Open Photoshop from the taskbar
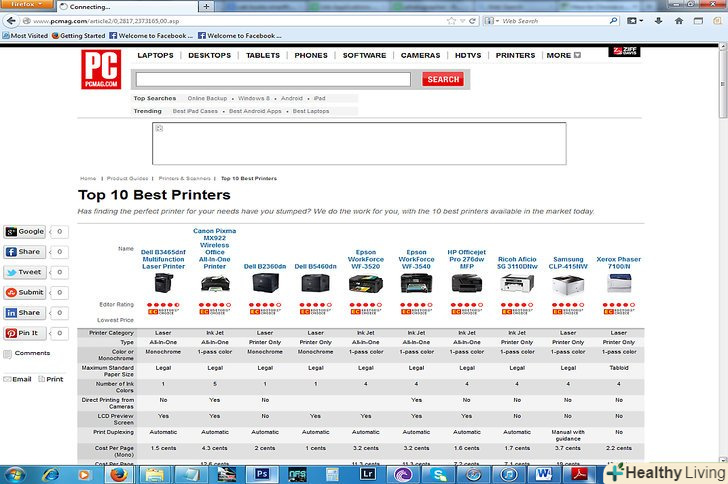 coord(262,474)
